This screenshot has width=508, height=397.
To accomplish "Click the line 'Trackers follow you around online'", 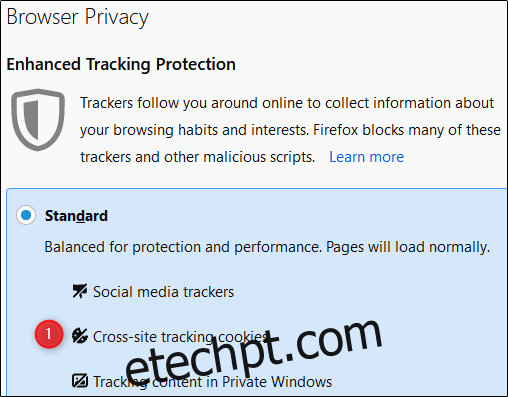I will (x=287, y=103).
